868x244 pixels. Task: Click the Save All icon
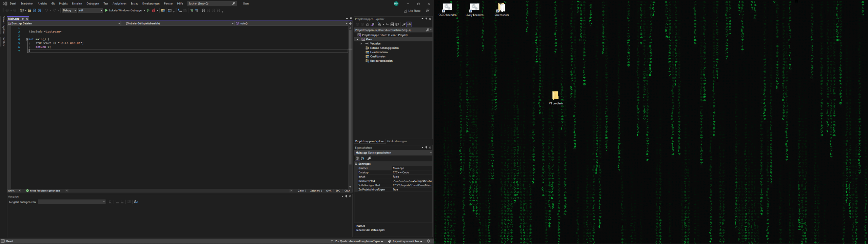pyautogui.click(x=40, y=11)
